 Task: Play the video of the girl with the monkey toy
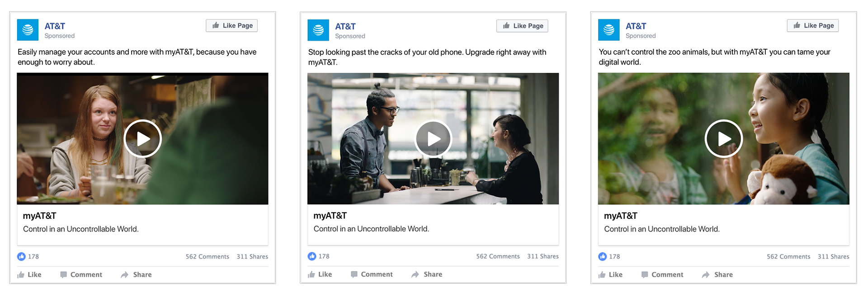tap(724, 138)
